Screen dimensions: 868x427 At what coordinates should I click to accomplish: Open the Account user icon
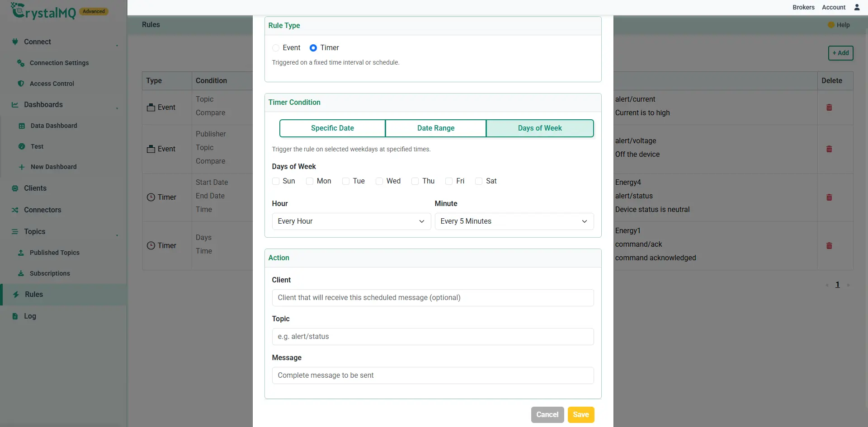[x=857, y=7]
